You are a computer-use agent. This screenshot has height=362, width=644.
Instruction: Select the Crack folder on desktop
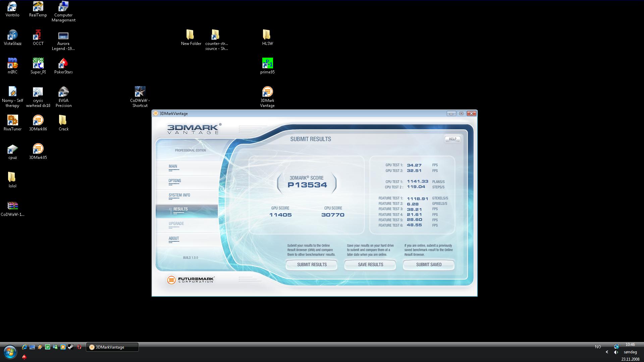point(63,123)
